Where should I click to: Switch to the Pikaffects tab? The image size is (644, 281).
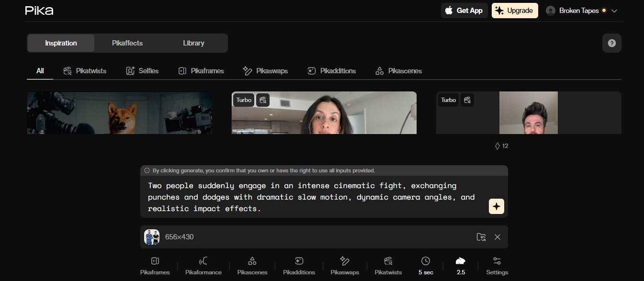click(127, 43)
